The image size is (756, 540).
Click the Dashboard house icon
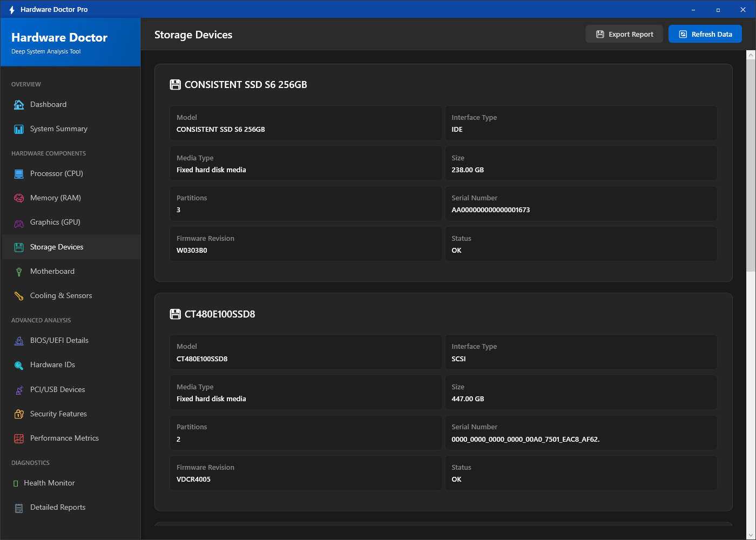[x=19, y=105]
